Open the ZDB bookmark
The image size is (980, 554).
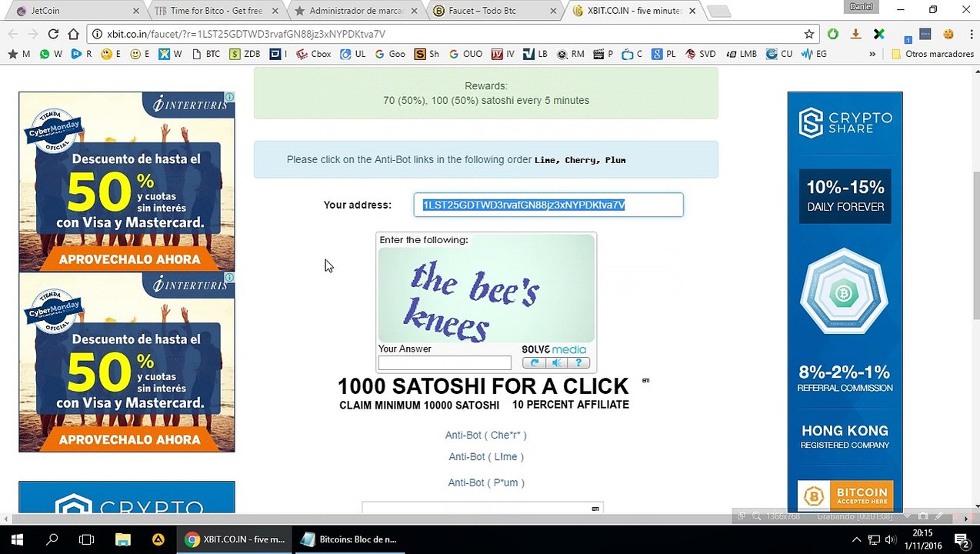(245, 54)
